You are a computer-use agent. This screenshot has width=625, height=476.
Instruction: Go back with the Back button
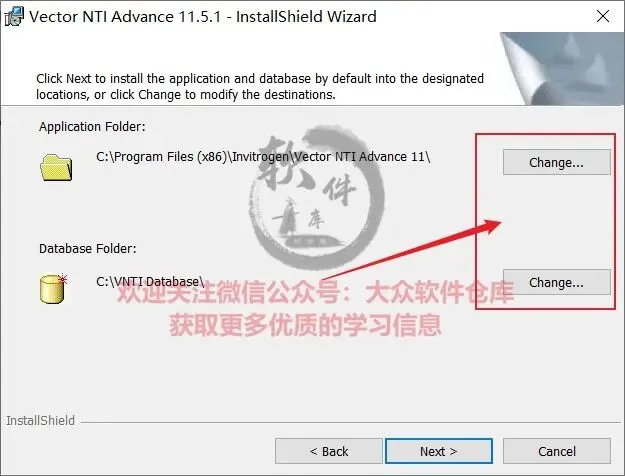[329, 451]
